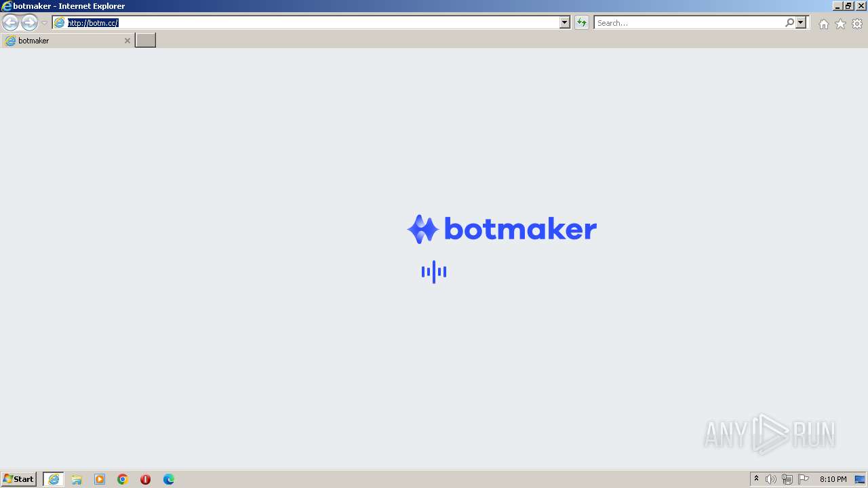Click the loading bars indicator below the logo
Viewport: 868px width, 488px height.
pyautogui.click(x=434, y=272)
